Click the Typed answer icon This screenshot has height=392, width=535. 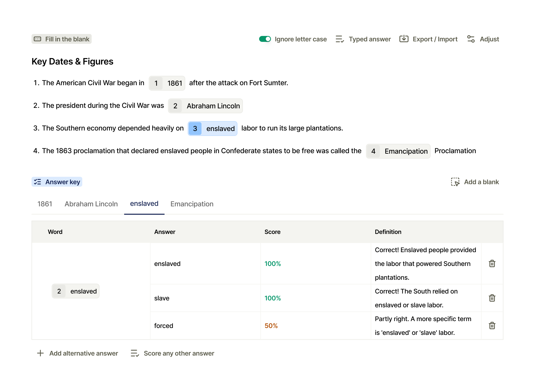point(340,39)
